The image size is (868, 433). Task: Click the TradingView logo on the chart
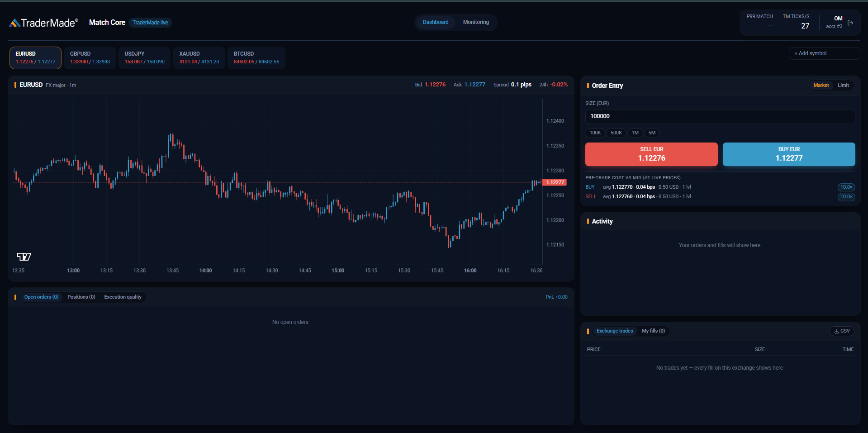(24, 257)
